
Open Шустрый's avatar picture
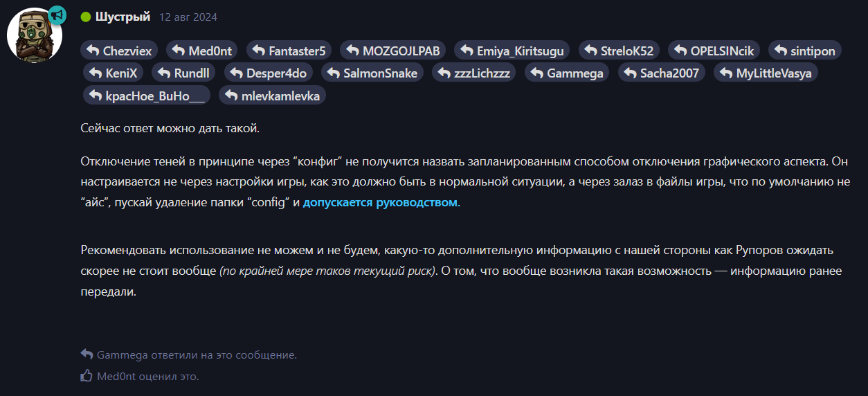tap(34, 35)
